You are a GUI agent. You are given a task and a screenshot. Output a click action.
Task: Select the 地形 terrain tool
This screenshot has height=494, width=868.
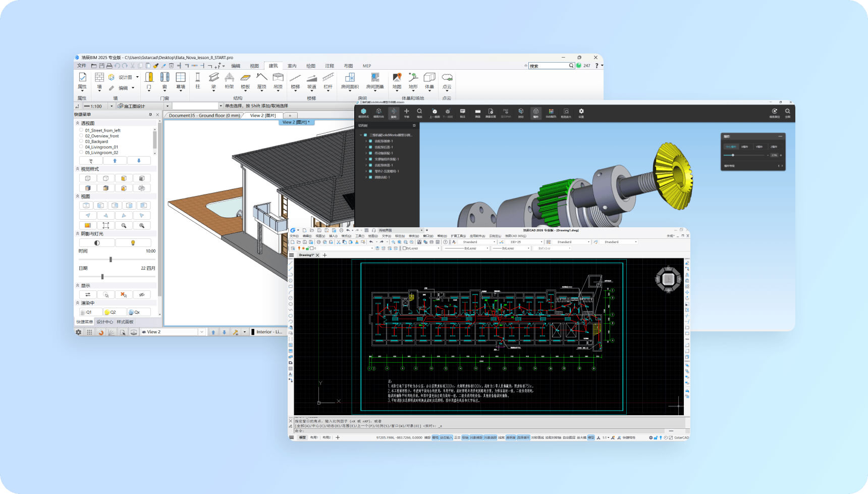pos(413,80)
